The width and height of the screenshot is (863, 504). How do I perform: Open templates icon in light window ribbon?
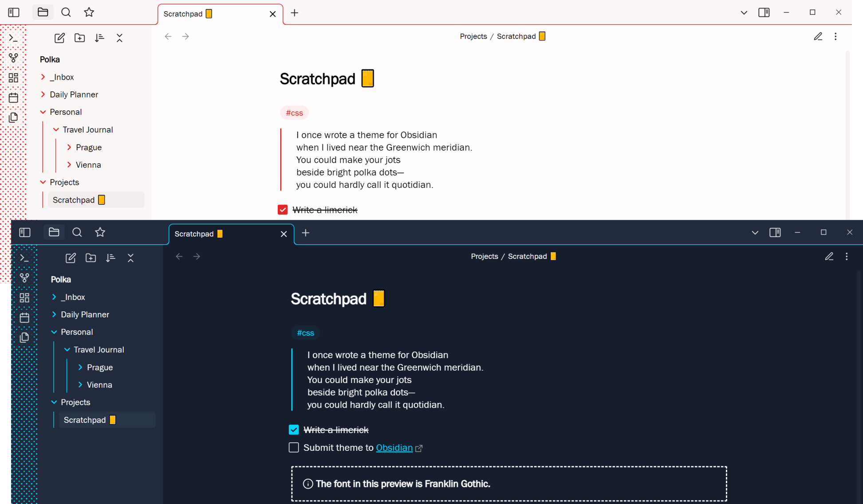coord(14,117)
